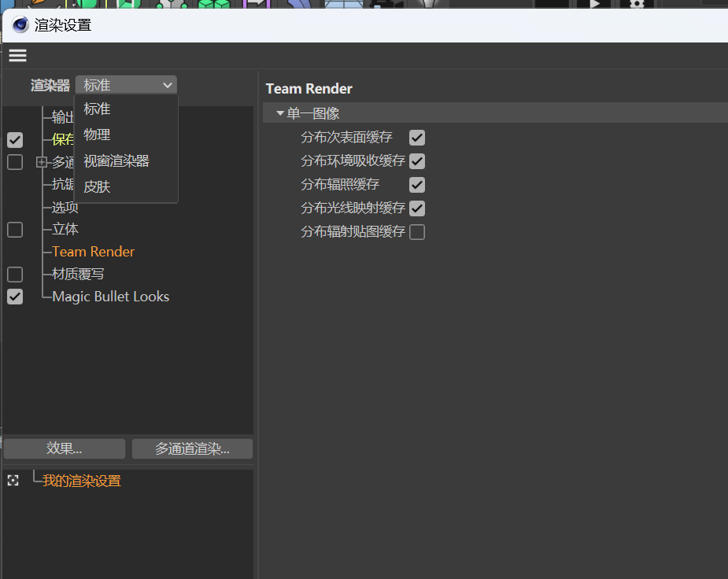
Task: Click the expand icon beside 我的渲染设置
Action: coord(12,480)
